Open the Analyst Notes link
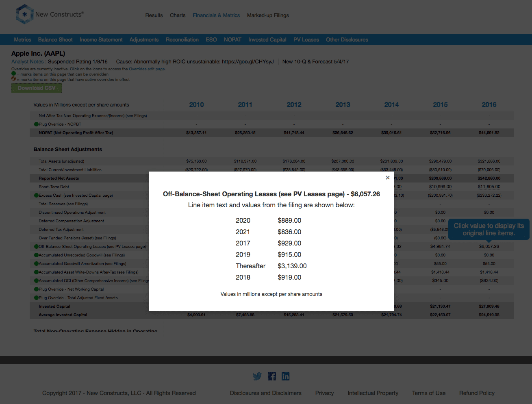Screen dimensions: 532x404 pos(27,62)
